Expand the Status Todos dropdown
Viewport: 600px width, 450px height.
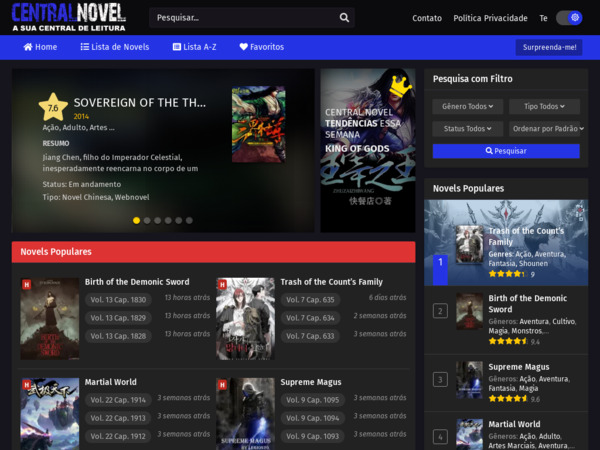coord(468,129)
